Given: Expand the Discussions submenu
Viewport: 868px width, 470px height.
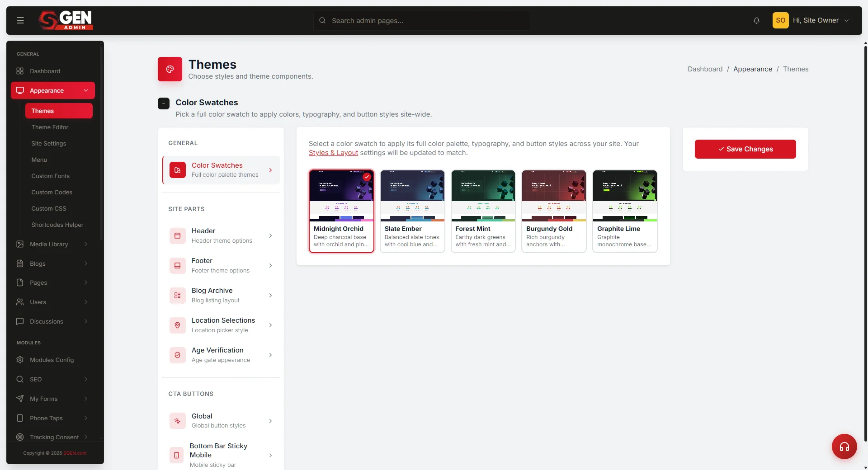Looking at the screenshot, I should coord(86,321).
